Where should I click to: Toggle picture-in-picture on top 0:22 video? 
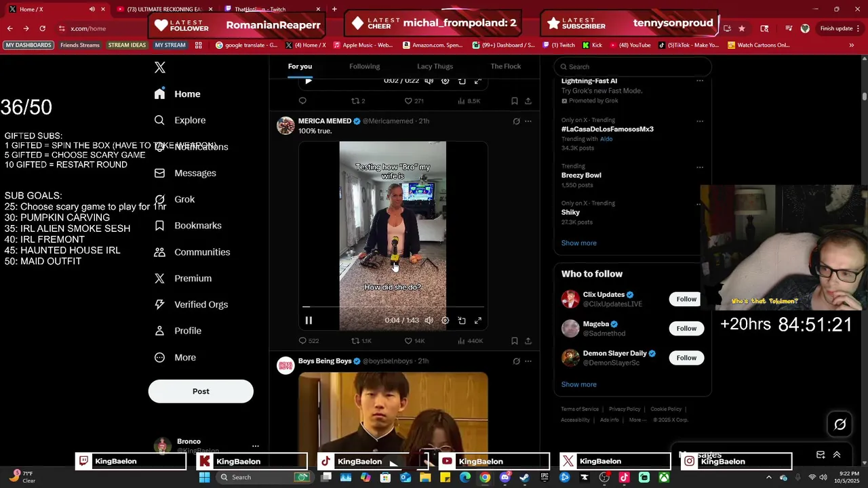[x=462, y=81]
